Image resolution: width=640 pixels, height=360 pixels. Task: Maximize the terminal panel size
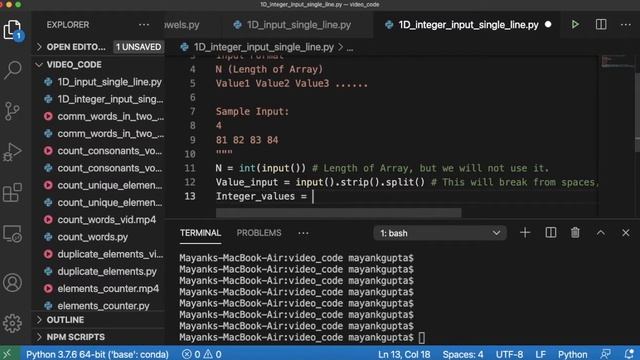pos(600,233)
